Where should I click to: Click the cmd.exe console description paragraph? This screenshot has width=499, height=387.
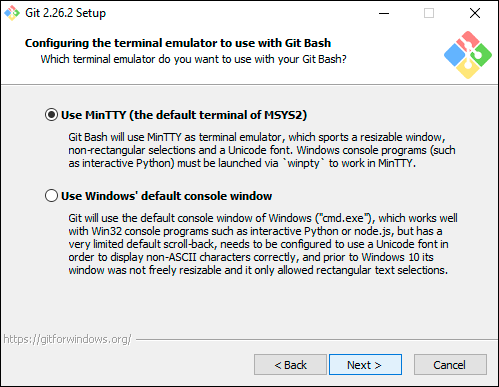[x=263, y=244]
